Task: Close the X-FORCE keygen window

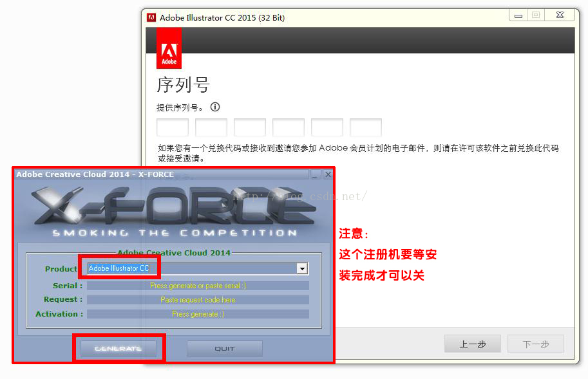Action: tap(328, 174)
